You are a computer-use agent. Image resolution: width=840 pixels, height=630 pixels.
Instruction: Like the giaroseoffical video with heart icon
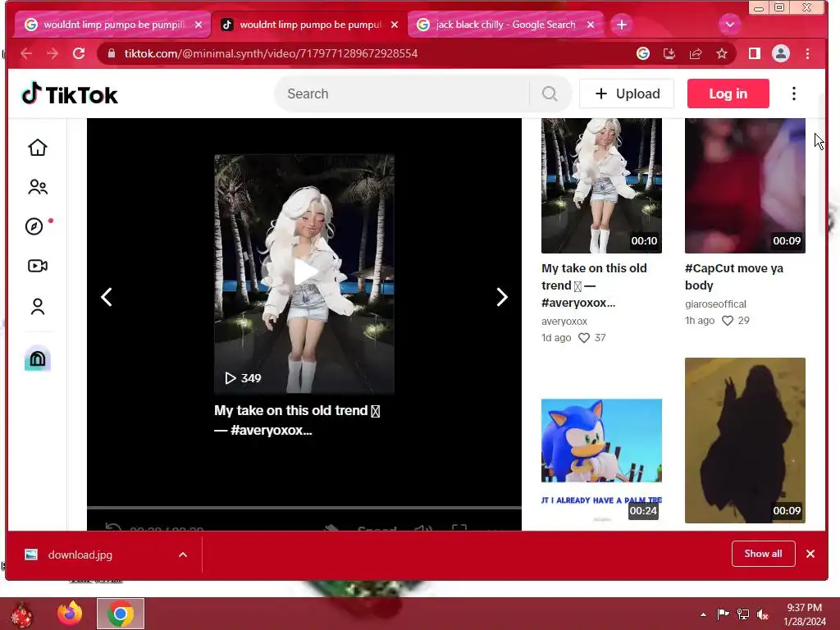coord(727,321)
